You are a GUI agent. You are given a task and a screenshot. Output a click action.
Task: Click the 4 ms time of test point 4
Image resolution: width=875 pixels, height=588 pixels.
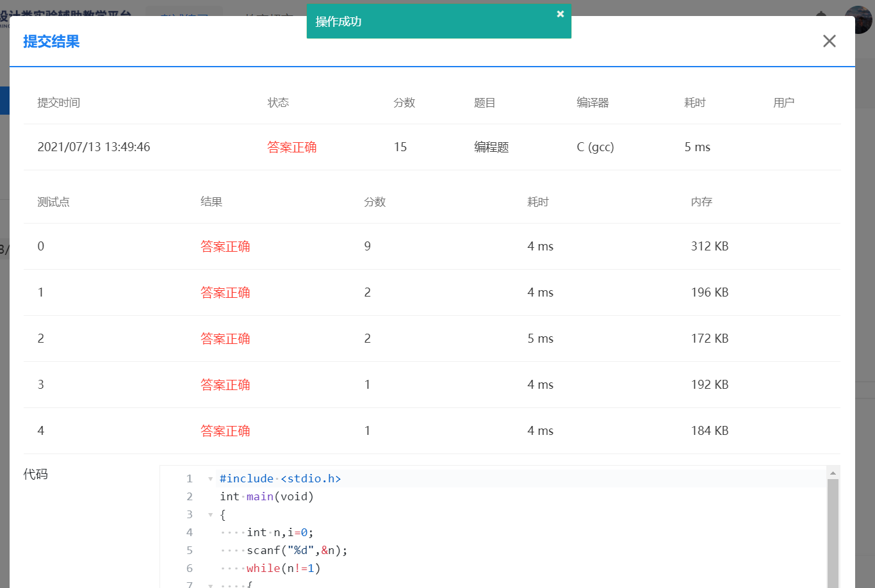[x=541, y=431]
